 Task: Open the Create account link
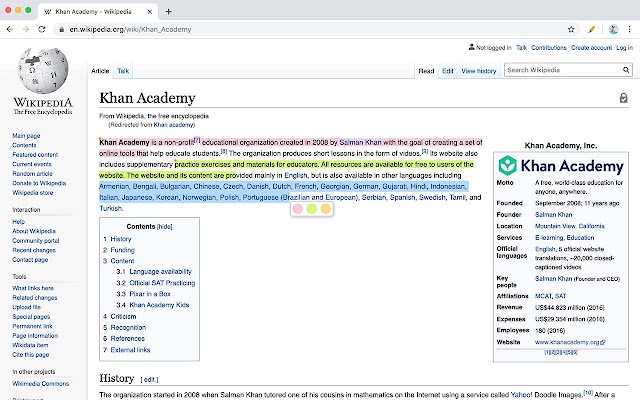pyautogui.click(x=591, y=48)
